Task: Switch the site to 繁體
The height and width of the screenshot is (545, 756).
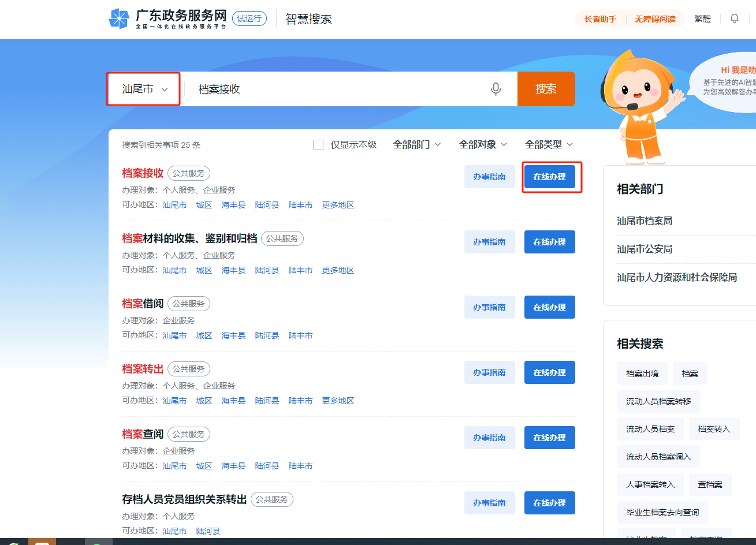Action: (702, 18)
